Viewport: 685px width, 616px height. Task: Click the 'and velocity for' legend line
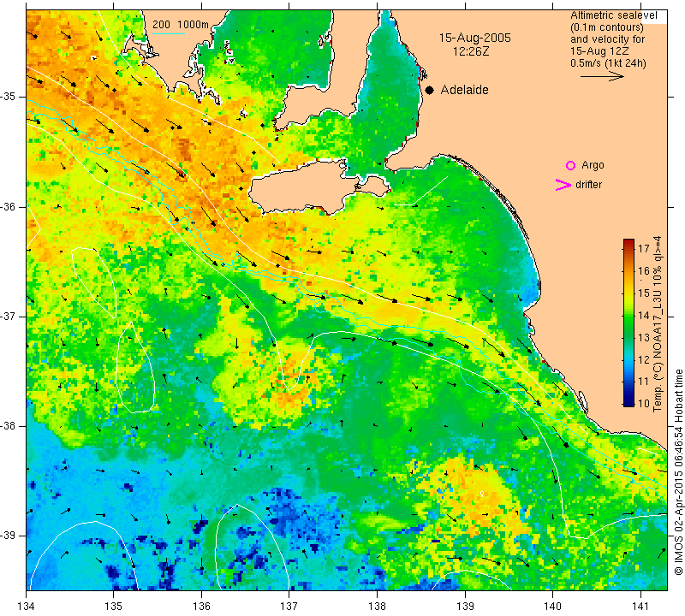tap(608, 39)
